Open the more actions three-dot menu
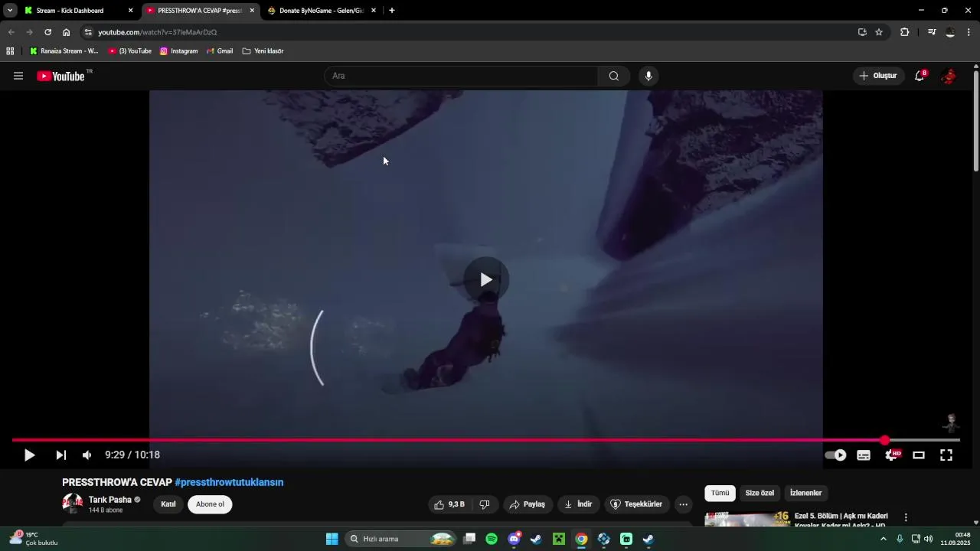Screen dimensions: 980x551 684,504
